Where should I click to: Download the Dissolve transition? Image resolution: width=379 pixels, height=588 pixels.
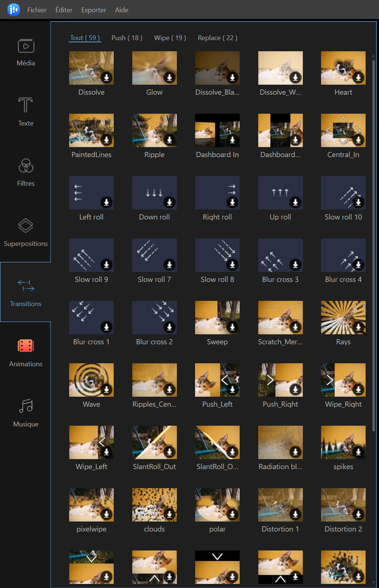[x=106, y=77]
